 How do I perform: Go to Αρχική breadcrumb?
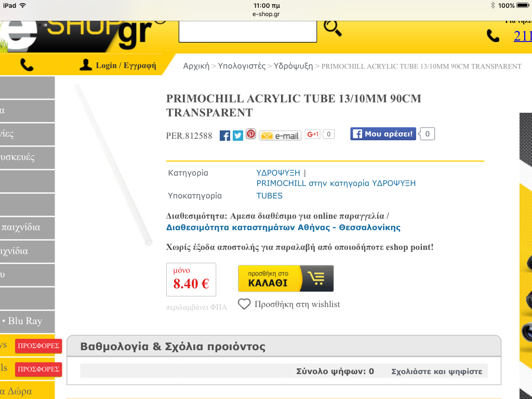(196, 66)
